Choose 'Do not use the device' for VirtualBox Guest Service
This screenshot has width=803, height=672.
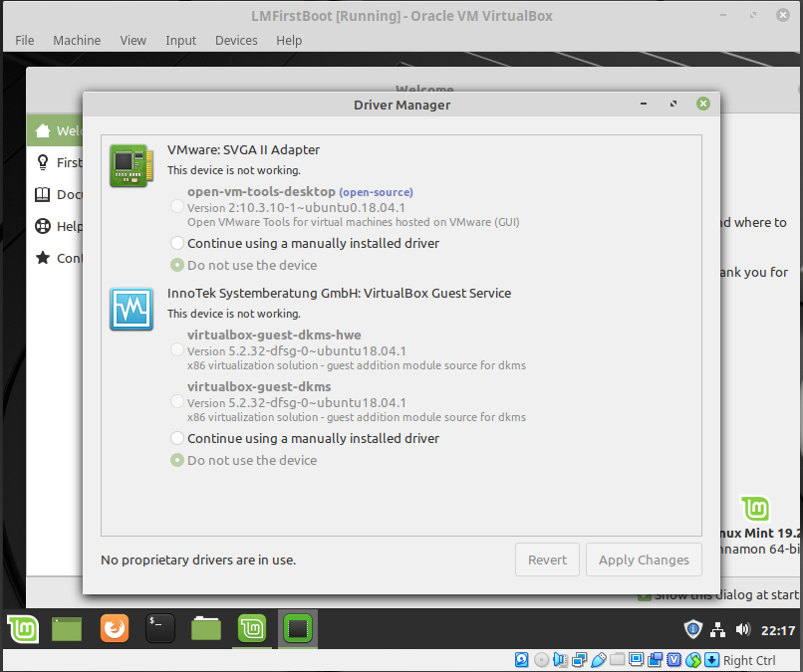point(177,460)
